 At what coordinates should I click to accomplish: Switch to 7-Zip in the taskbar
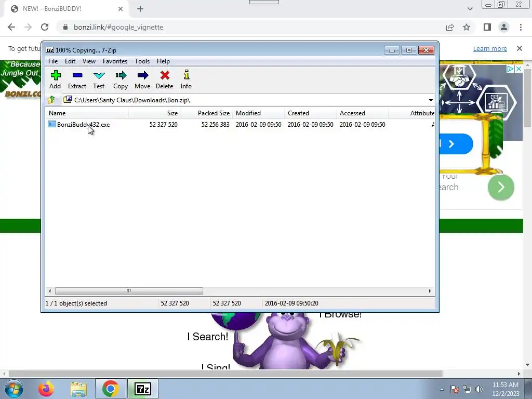(142, 389)
